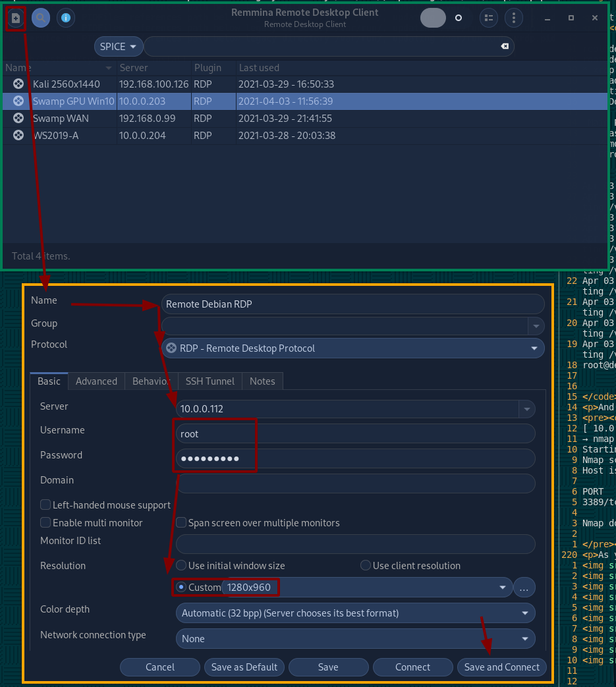Toggle the grey switch in the header bar
The image size is (616, 687).
(433, 18)
